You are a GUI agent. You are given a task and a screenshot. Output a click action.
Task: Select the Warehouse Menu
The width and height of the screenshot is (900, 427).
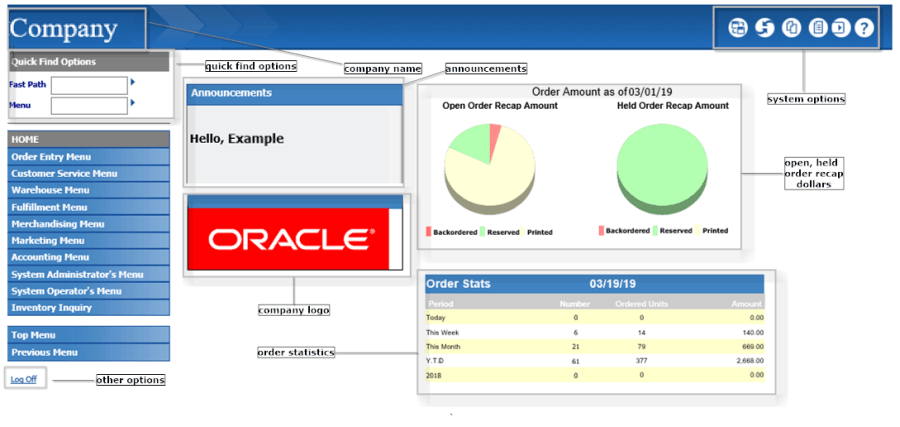(x=89, y=190)
